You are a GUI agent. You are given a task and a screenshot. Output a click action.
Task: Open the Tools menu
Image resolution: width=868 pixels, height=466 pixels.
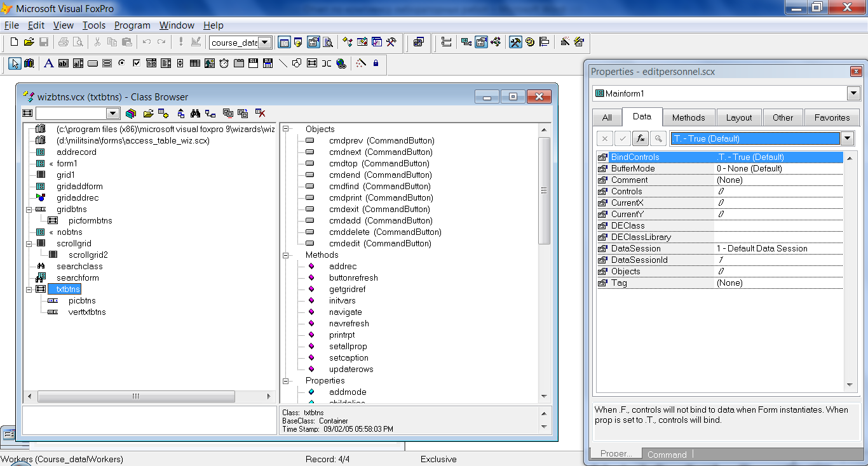pos(94,25)
